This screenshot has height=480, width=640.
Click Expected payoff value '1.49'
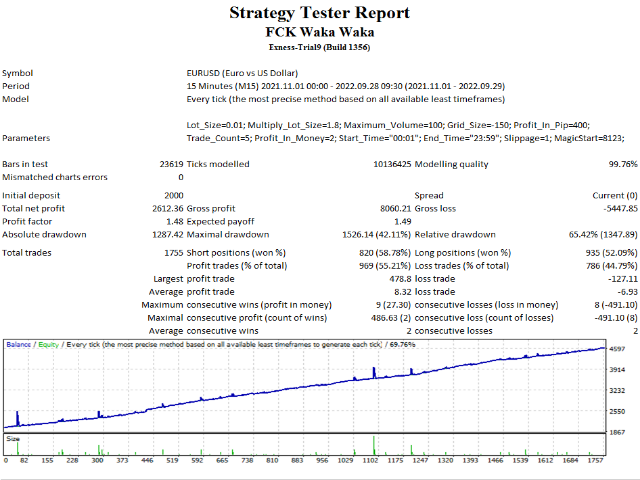coord(403,222)
